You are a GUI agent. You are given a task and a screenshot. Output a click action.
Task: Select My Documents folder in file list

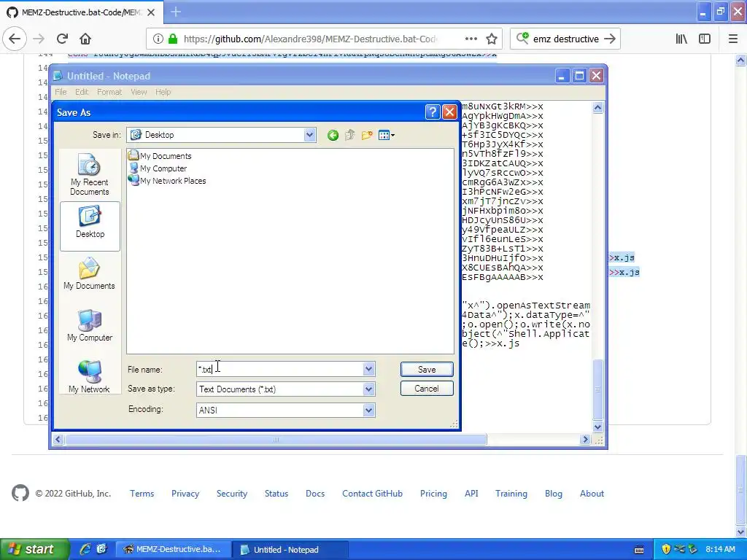point(160,156)
